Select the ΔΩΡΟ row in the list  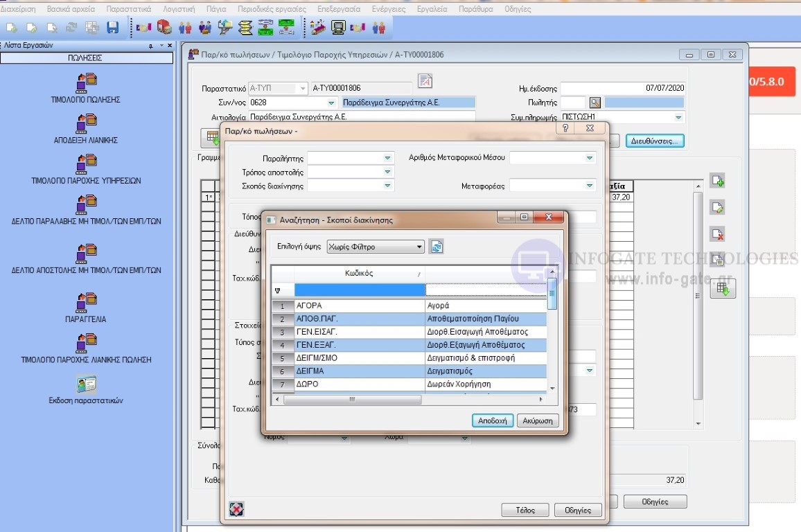click(x=359, y=384)
